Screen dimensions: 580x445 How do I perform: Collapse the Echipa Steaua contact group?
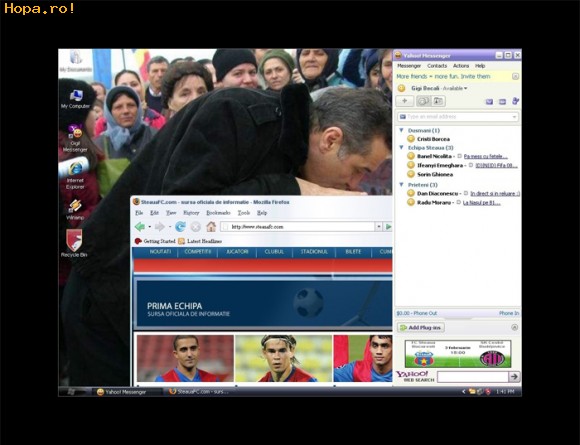[x=401, y=147]
